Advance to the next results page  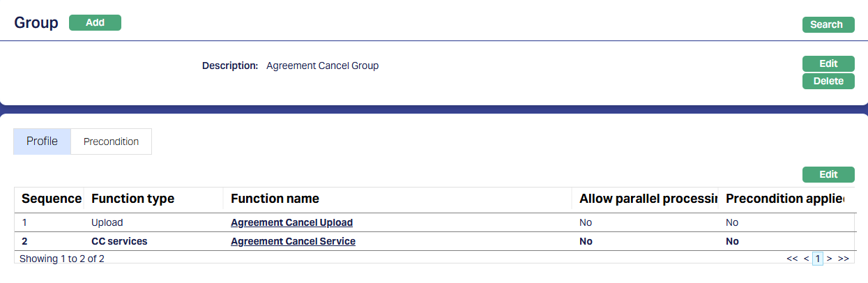pos(830,259)
